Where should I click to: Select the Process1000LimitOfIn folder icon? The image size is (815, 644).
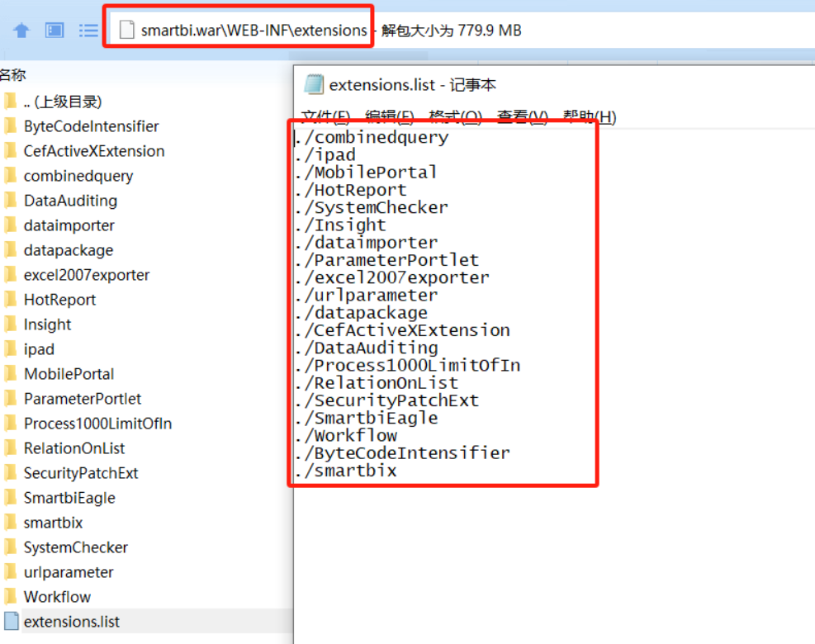[x=9, y=423]
